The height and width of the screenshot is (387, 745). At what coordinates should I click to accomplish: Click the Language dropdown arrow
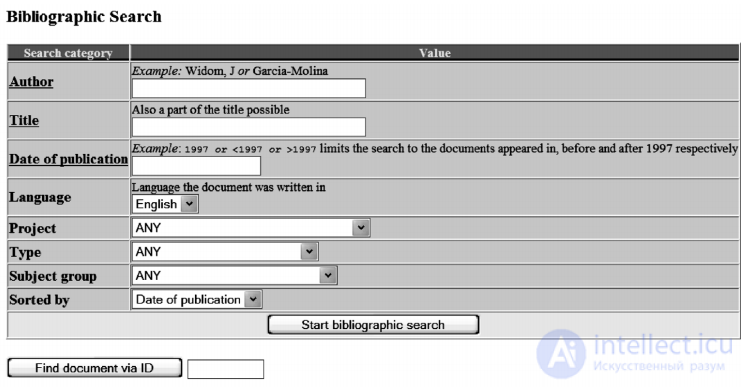pyautogui.click(x=189, y=204)
